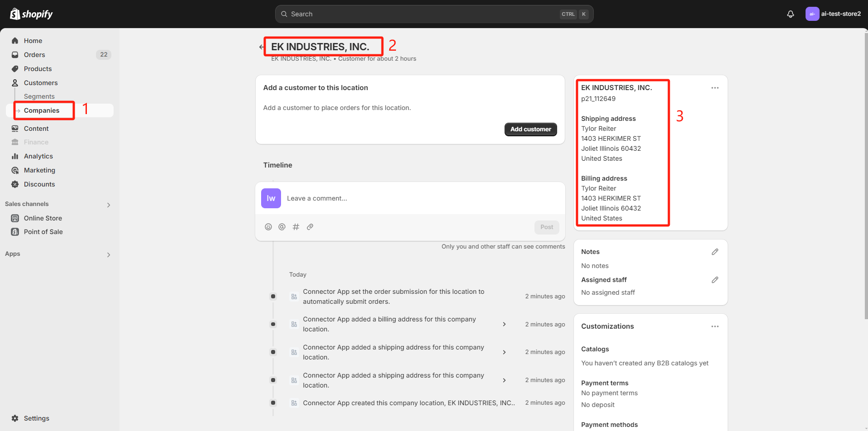The height and width of the screenshot is (431, 868).
Task: Click the back arrow beside EK INDUSTRIES, INC.
Action: pos(261,47)
